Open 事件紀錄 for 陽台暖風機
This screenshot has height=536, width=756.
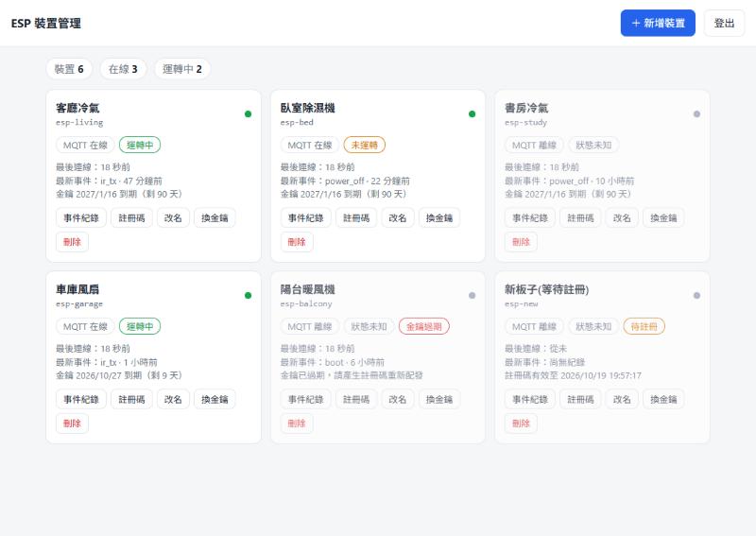[305, 400]
